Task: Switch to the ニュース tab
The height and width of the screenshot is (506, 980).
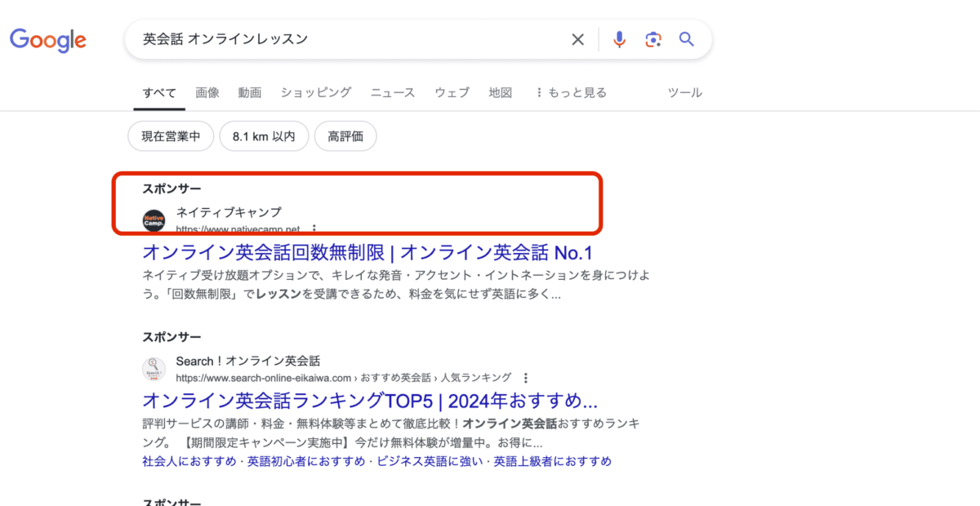Action: click(392, 93)
